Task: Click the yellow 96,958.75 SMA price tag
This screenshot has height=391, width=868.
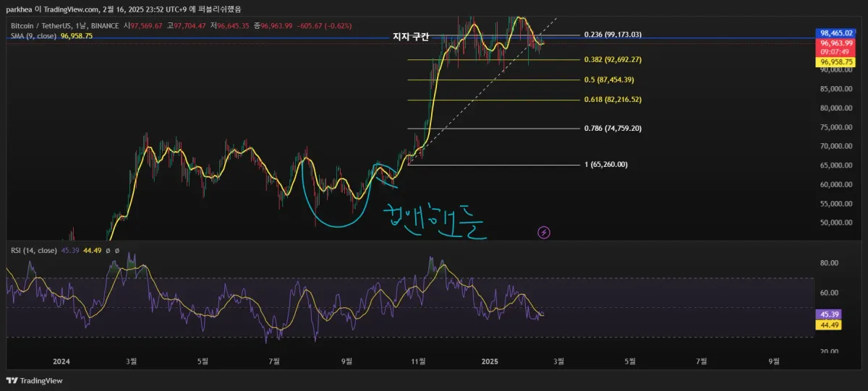Action: pos(835,62)
